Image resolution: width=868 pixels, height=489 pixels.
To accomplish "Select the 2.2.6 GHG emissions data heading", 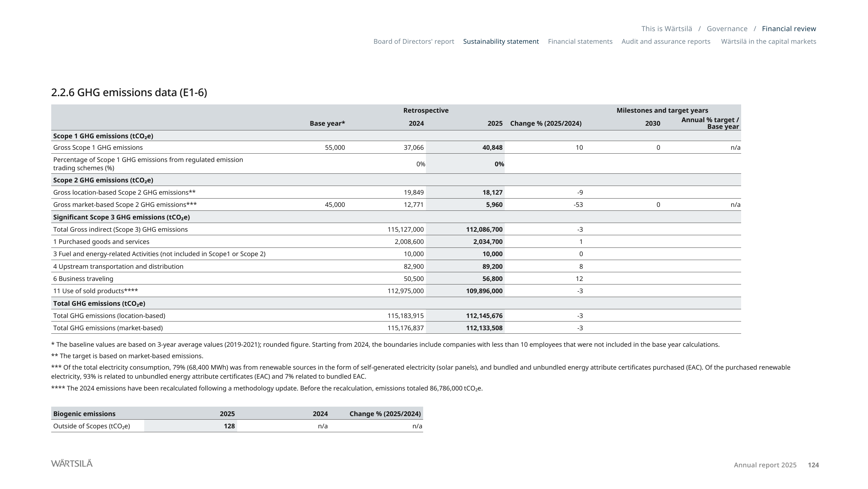I will [129, 93].
